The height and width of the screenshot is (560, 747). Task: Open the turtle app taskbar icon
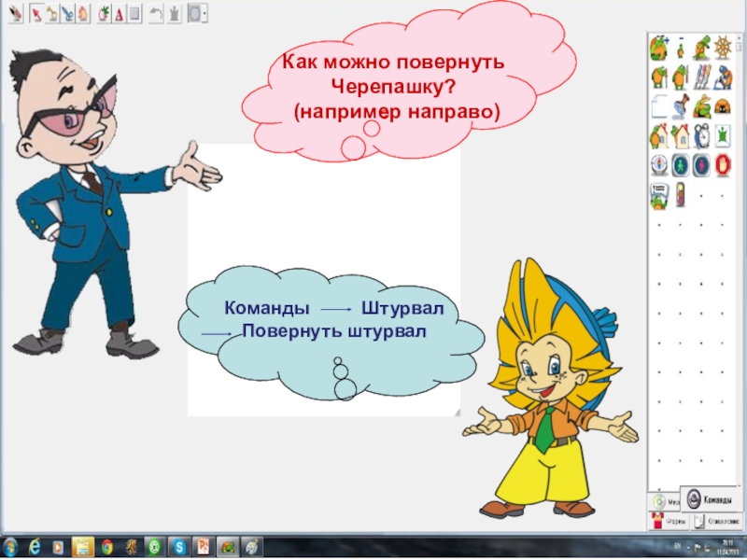pos(228,548)
